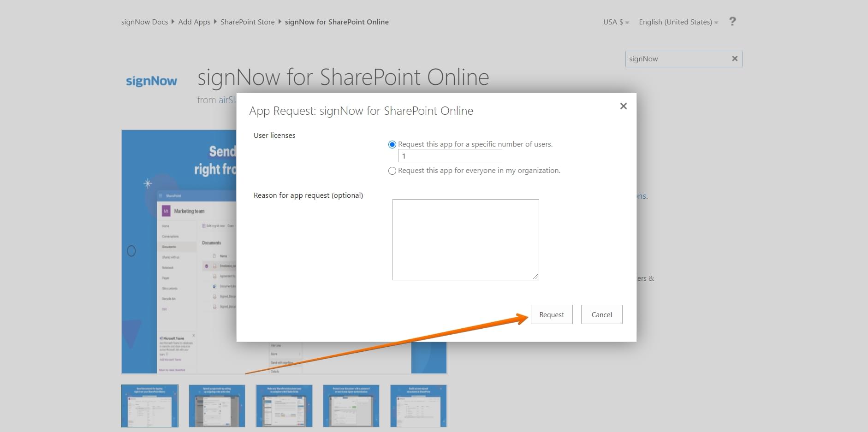Image resolution: width=868 pixels, height=432 pixels.
Task: Click the page heading 'signNow for SharePoint Online'
Action: (343, 77)
